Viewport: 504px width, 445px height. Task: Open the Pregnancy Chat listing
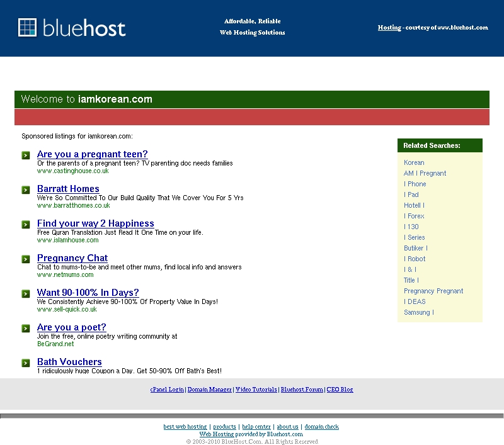tap(72, 258)
